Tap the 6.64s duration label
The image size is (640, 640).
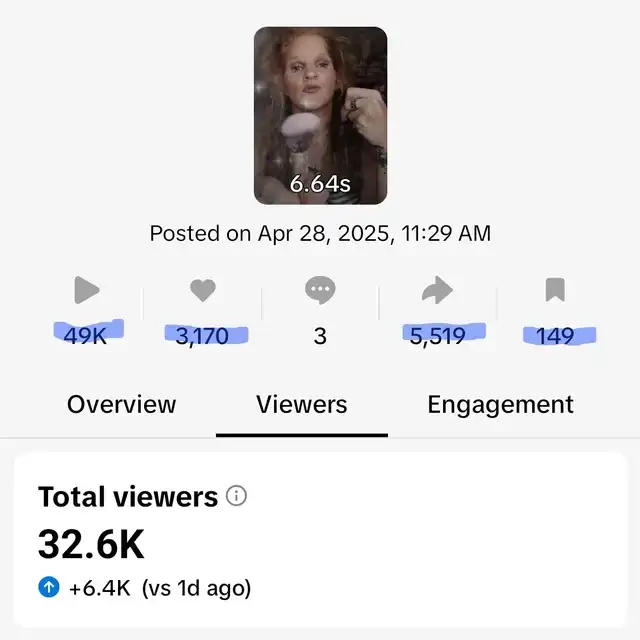click(x=320, y=184)
